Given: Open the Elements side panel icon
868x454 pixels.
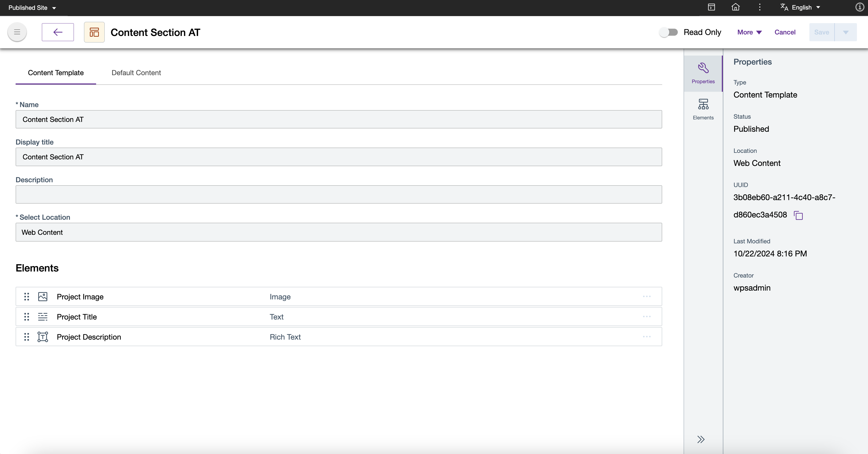Looking at the screenshot, I should (x=703, y=109).
